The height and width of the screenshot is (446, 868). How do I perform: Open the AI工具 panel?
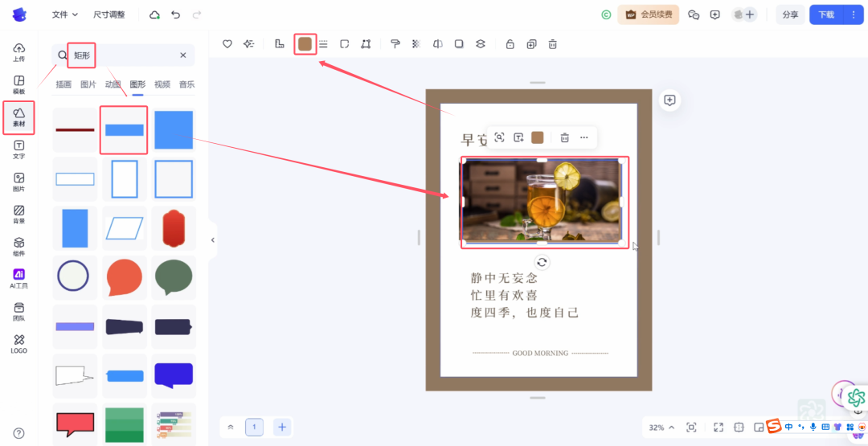pos(18,280)
